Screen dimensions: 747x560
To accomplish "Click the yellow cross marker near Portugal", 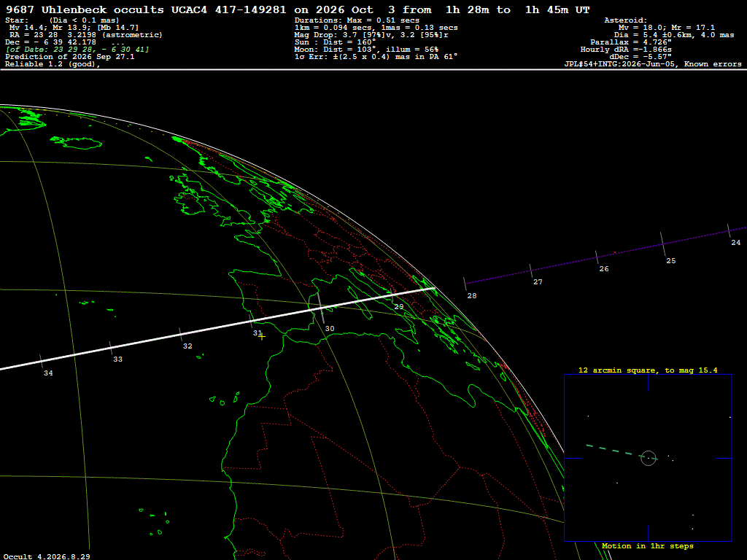I will [262, 337].
